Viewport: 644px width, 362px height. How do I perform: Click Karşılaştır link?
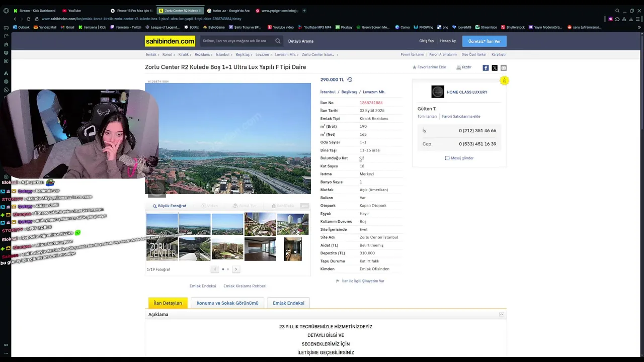499,54
